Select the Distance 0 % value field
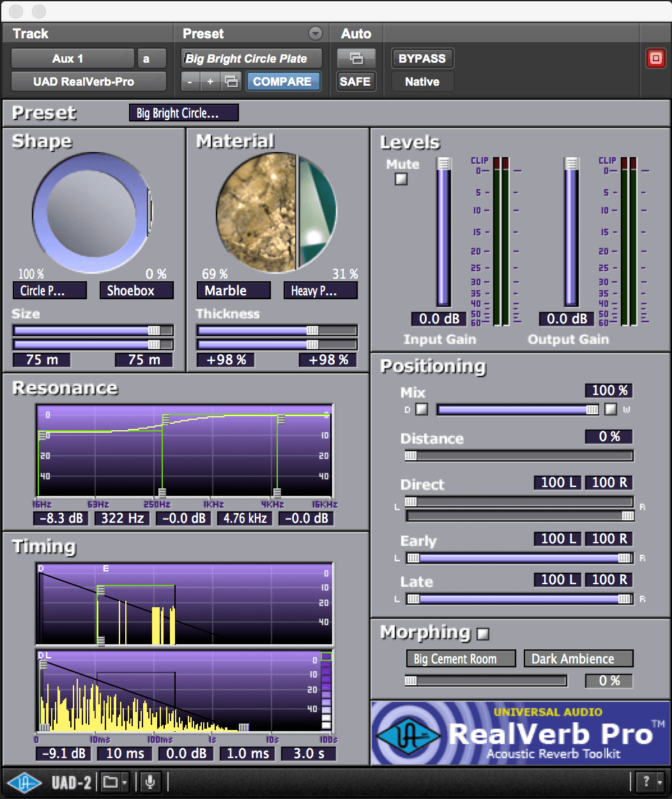This screenshot has width=672, height=799. point(609,437)
